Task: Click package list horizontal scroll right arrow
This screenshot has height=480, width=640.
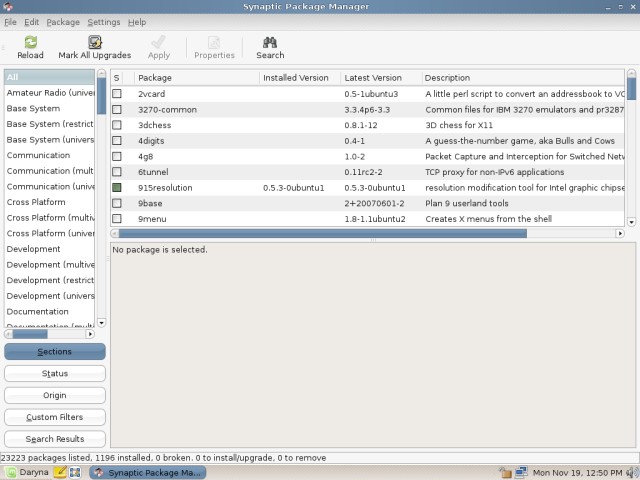Action: [620, 233]
